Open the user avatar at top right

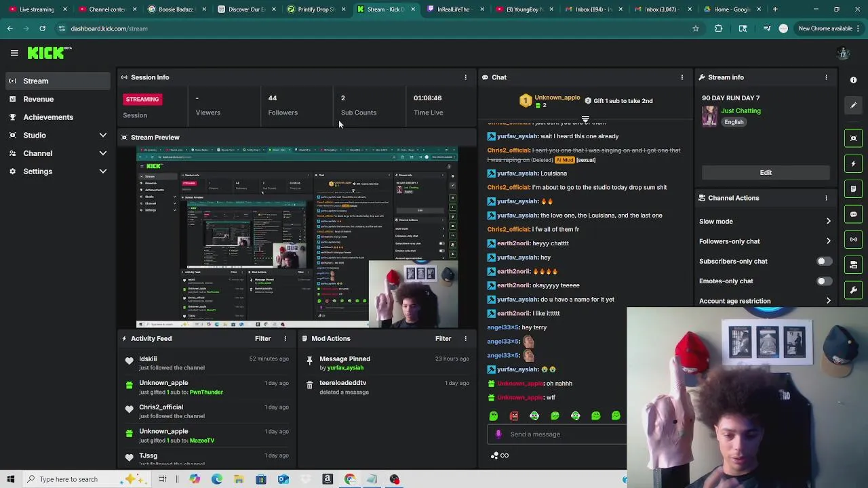[844, 53]
